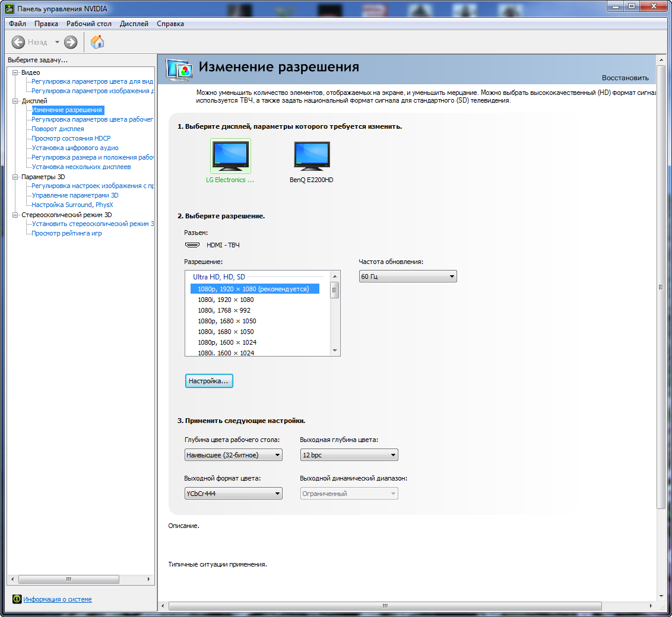Click the Back arrow button

point(18,42)
